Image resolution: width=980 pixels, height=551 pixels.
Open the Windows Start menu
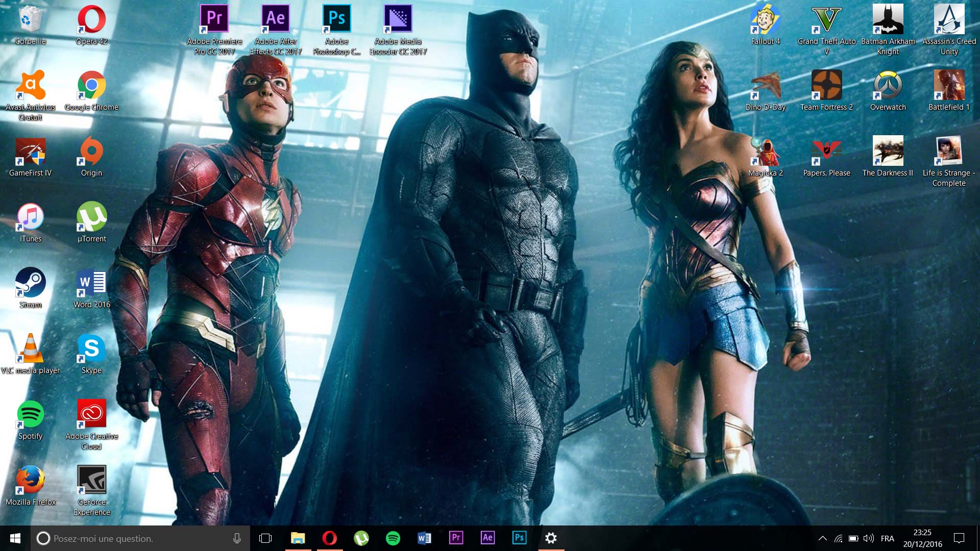[15, 538]
